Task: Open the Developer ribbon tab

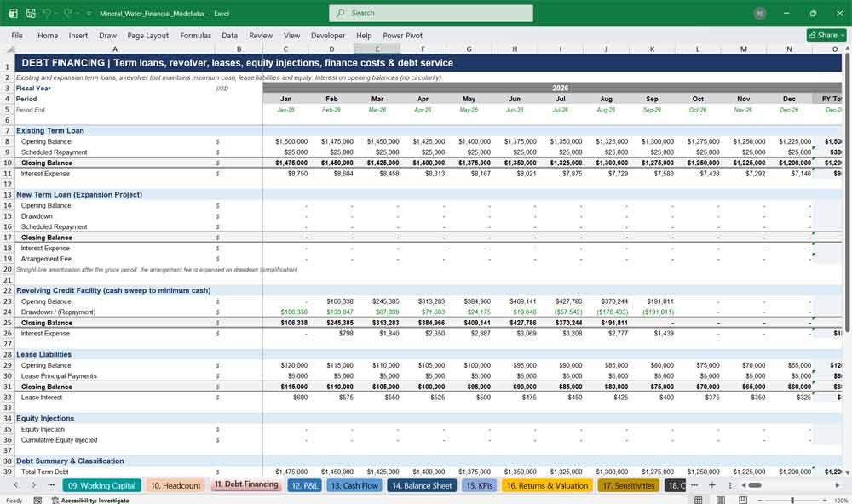Action: (x=328, y=35)
